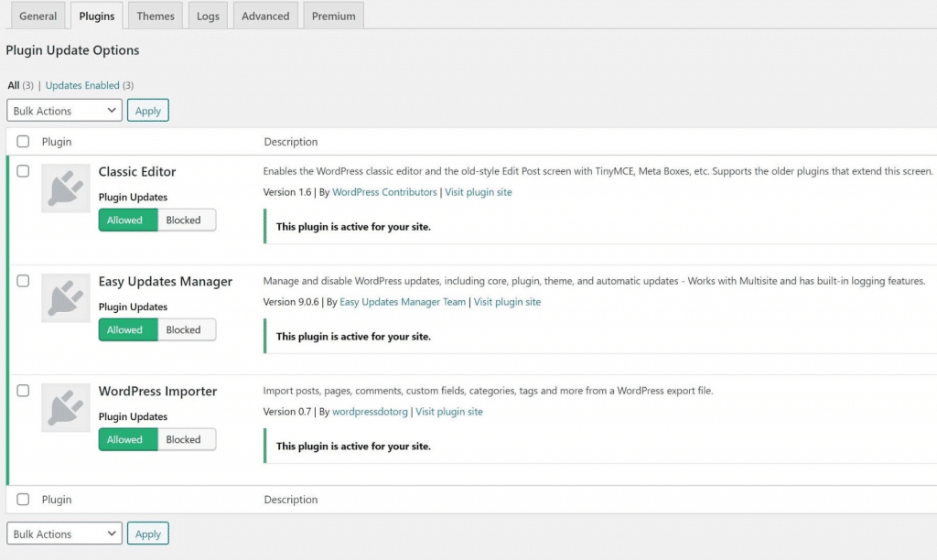This screenshot has height=560, width=937.
Task: Switch to the Premium tab
Action: (x=333, y=15)
